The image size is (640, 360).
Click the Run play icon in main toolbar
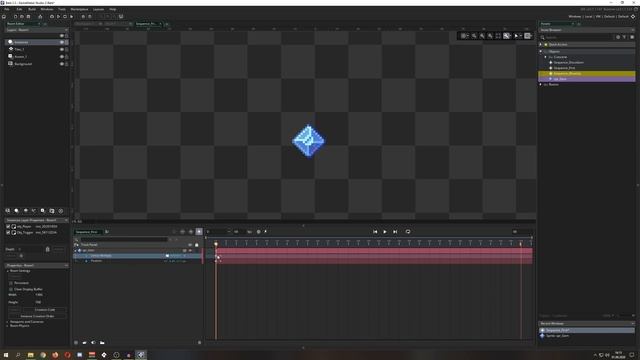58,16
